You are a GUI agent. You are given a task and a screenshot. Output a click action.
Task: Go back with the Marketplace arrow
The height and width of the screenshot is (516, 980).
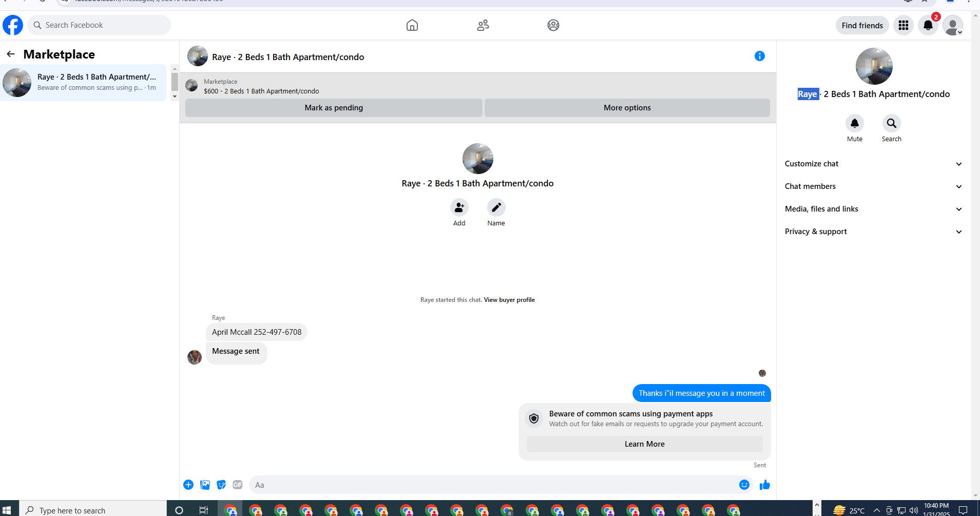coord(11,54)
